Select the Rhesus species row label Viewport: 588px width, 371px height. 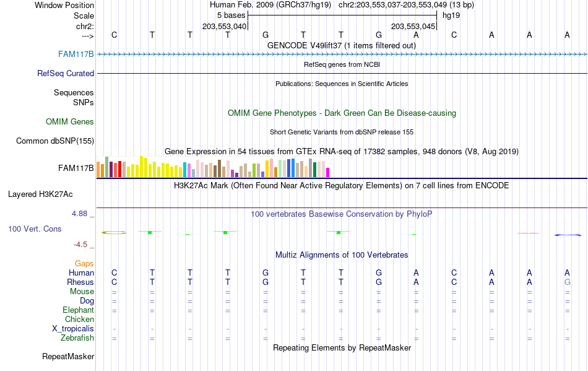click(80, 282)
